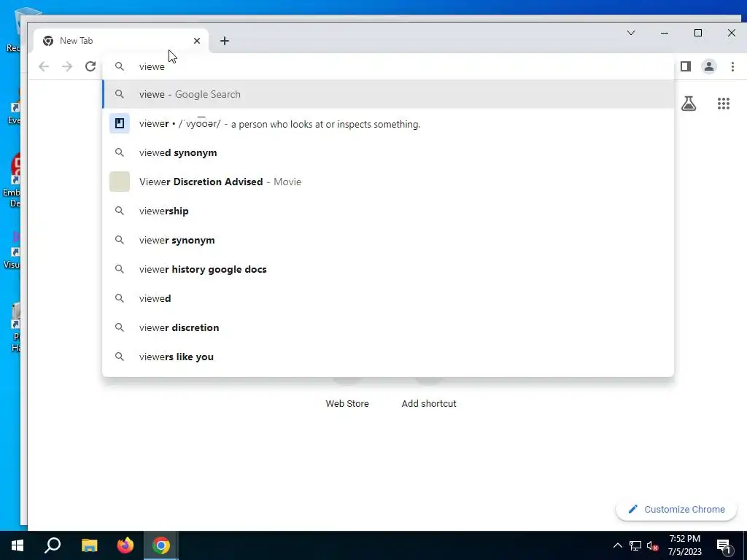The width and height of the screenshot is (747, 560).
Task: Open the Web Store shortcut
Action: pyautogui.click(x=347, y=404)
